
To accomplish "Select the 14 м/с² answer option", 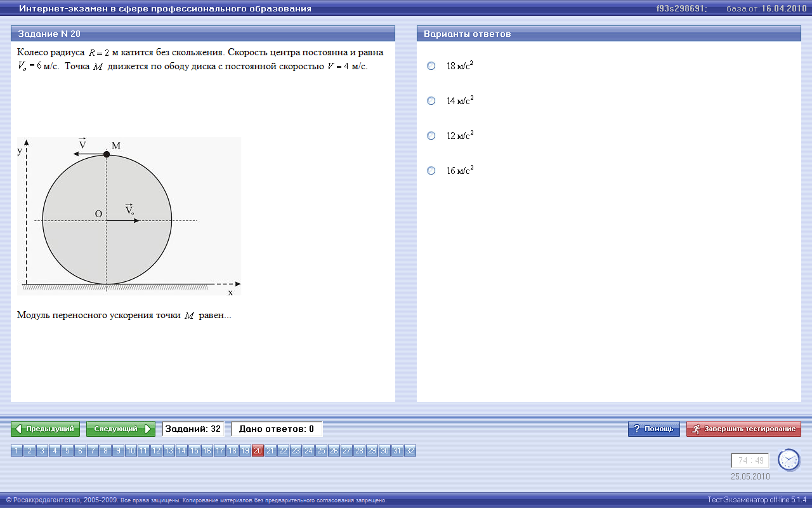I will pos(431,101).
